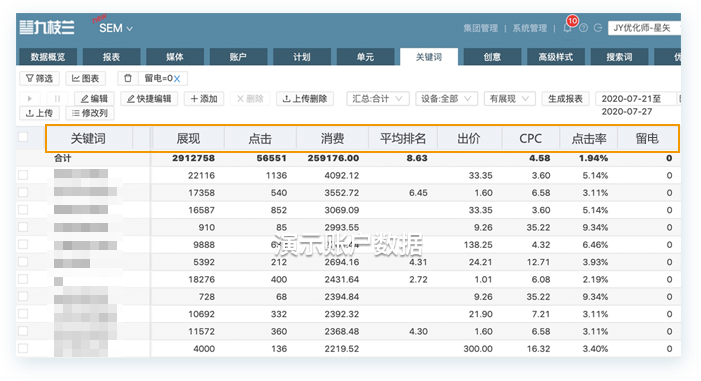
Task: Click the pause icon in the toolbar
Action: 57,99
